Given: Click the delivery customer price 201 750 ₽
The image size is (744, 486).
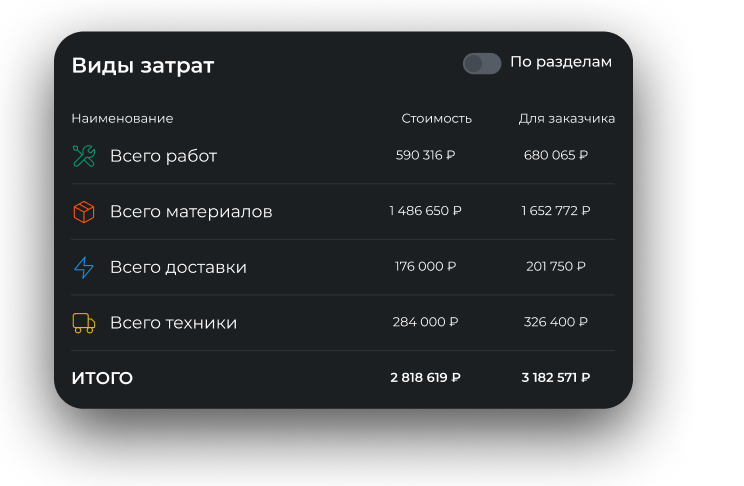Looking at the screenshot, I should (556, 266).
